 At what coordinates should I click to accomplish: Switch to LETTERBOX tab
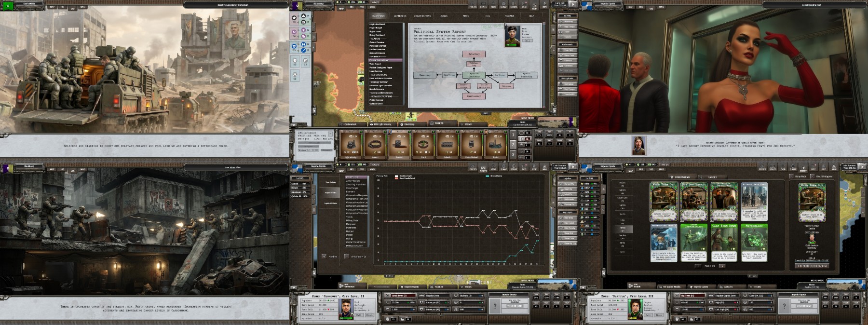coord(400,16)
